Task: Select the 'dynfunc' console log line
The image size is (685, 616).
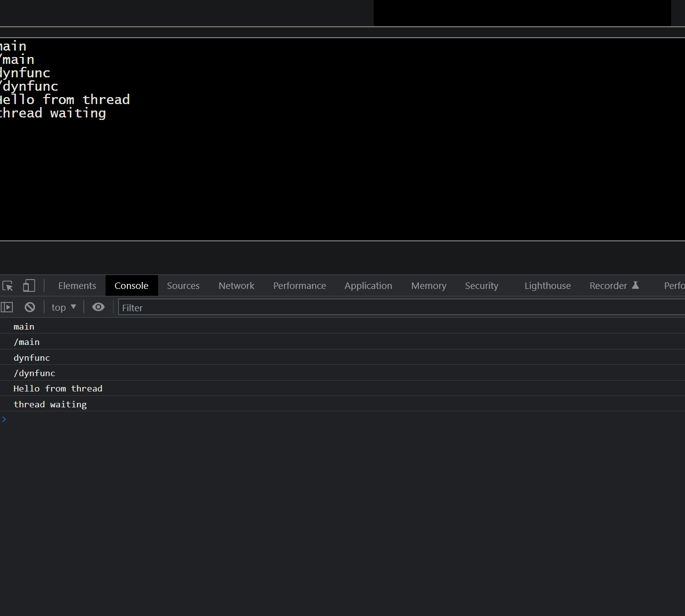Action: [x=342, y=357]
